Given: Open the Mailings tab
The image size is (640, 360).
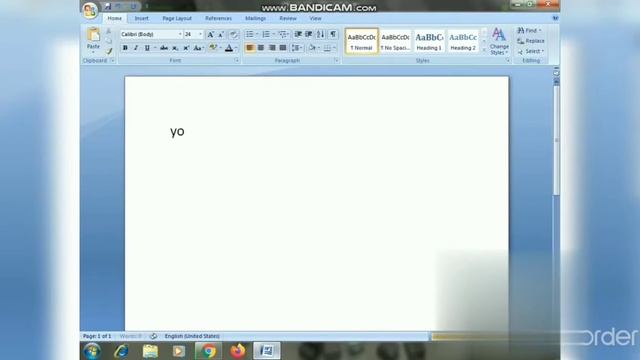Looking at the screenshot, I should 256,18.
